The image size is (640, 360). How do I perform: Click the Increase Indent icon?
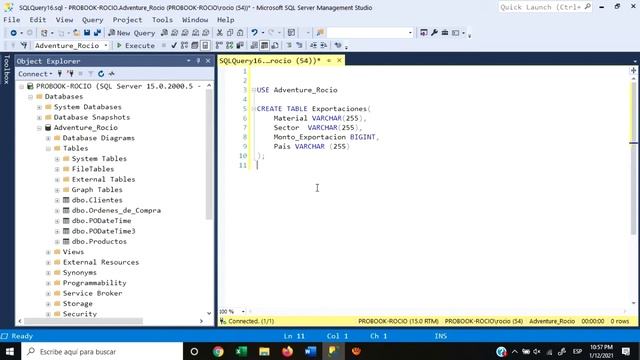[x=323, y=45]
